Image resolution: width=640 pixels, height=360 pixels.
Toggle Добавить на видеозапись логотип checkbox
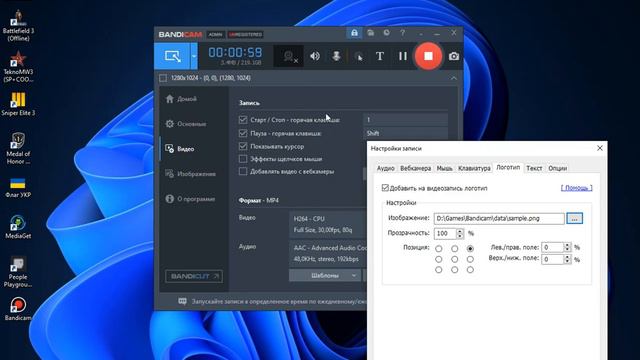coord(385,188)
